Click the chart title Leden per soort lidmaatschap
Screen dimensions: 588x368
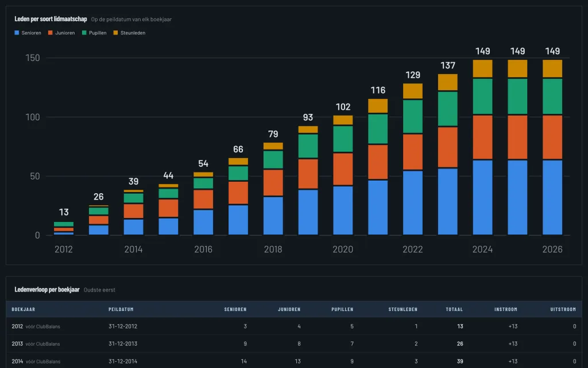coord(51,19)
